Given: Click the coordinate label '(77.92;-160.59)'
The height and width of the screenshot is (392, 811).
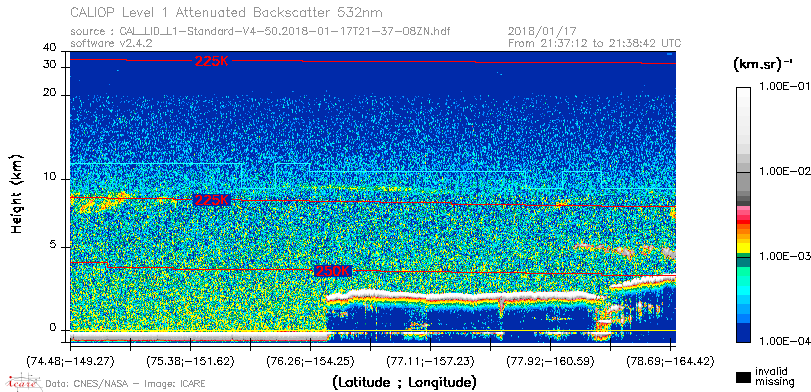Looking at the screenshot, I should point(550,361).
